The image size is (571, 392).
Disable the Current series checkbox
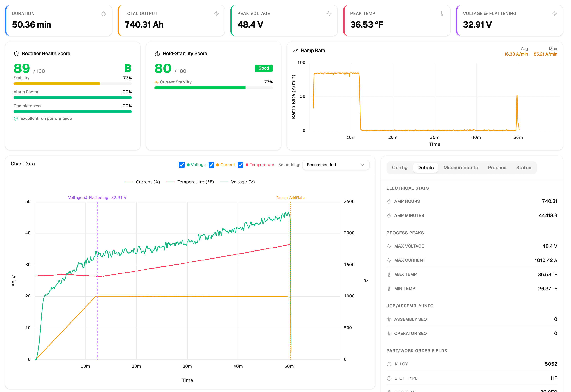click(211, 165)
